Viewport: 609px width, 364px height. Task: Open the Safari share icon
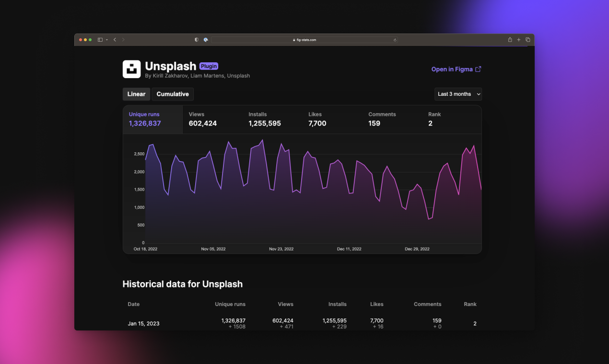coord(510,40)
